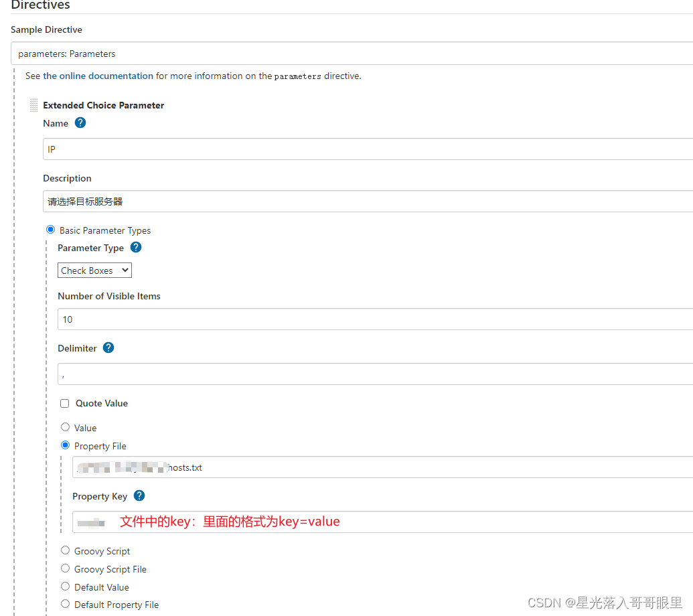This screenshot has width=693, height=616.
Task: Open the Sample Directive selector
Action: 348,54
